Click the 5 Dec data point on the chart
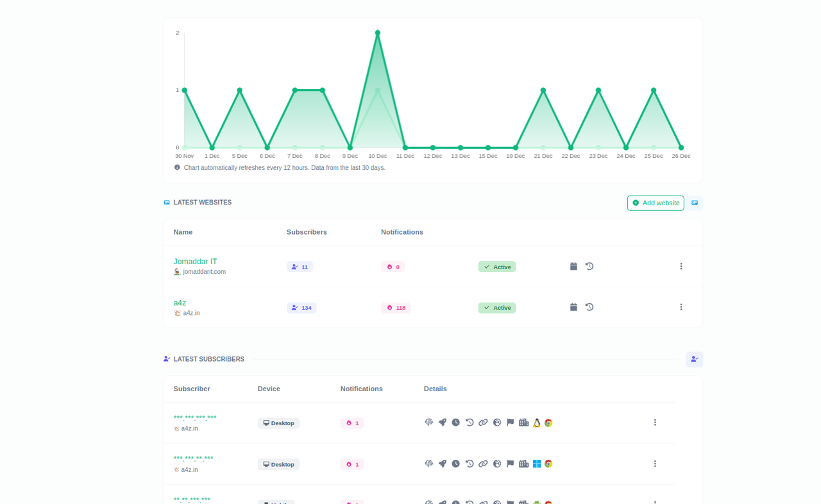This screenshot has height=504, width=821. (240, 90)
